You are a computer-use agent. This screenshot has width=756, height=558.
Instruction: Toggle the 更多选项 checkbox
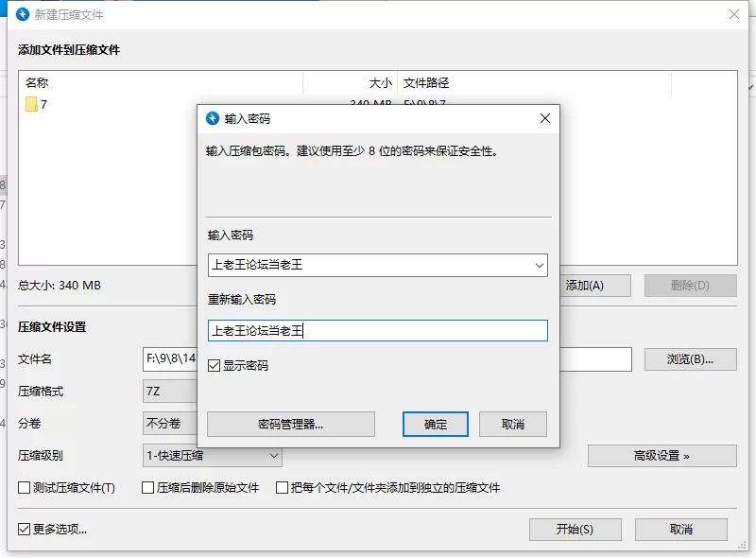click(x=25, y=529)
